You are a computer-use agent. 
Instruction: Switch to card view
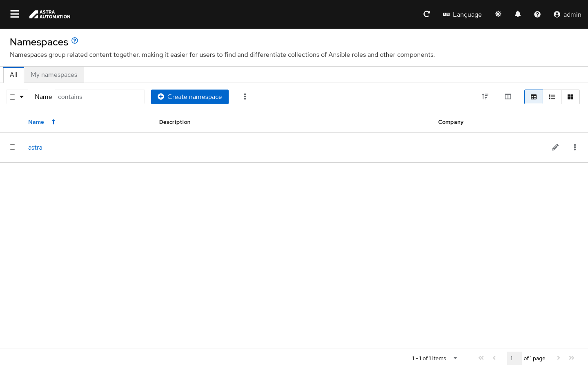coord(570,97)
